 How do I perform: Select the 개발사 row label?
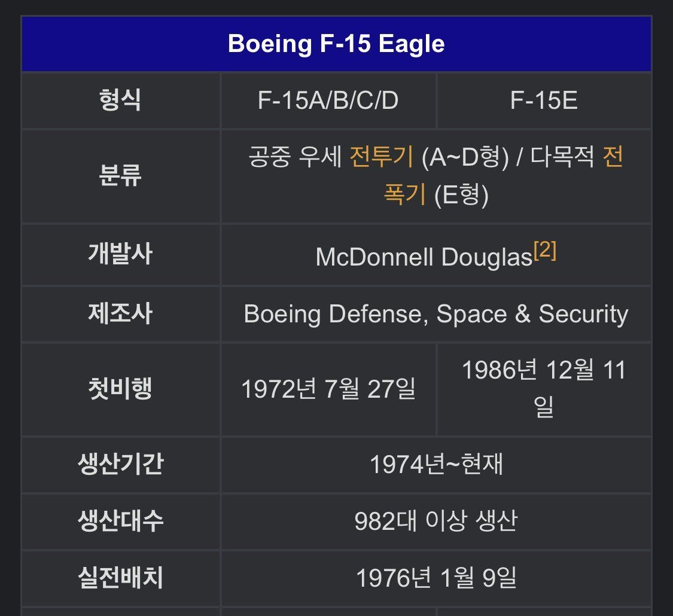[120, 254]
